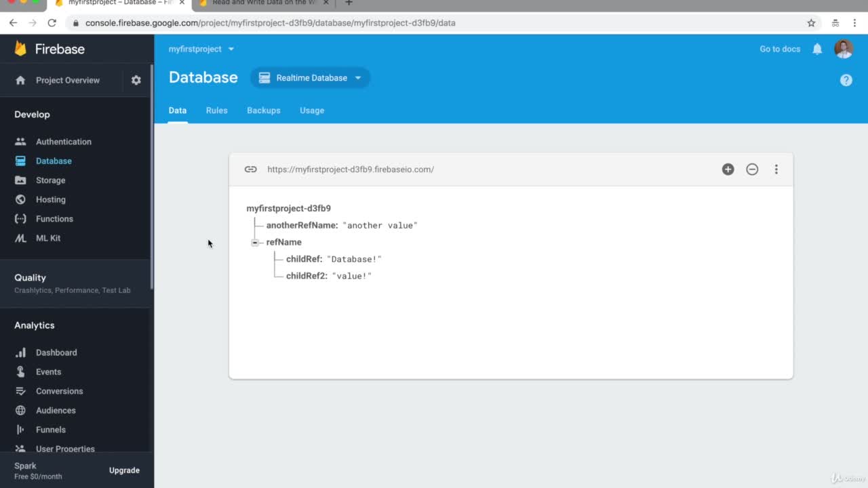The width and height of the screenshot is (868, 488).
Task: Select the childRef2 key
Action: [x=307, y=276]
